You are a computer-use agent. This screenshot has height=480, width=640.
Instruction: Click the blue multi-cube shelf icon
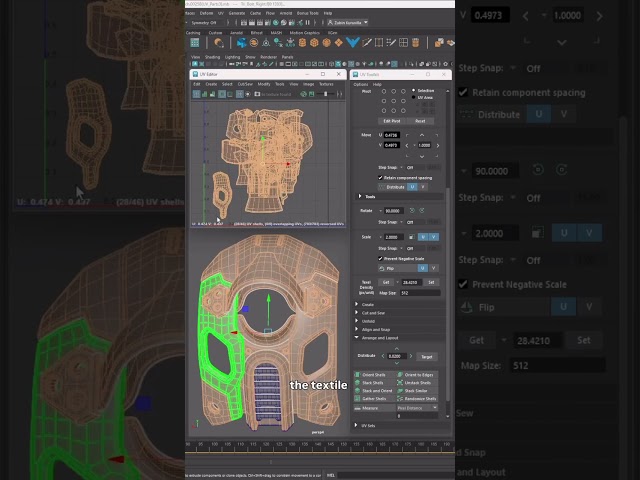coord(242,42)
